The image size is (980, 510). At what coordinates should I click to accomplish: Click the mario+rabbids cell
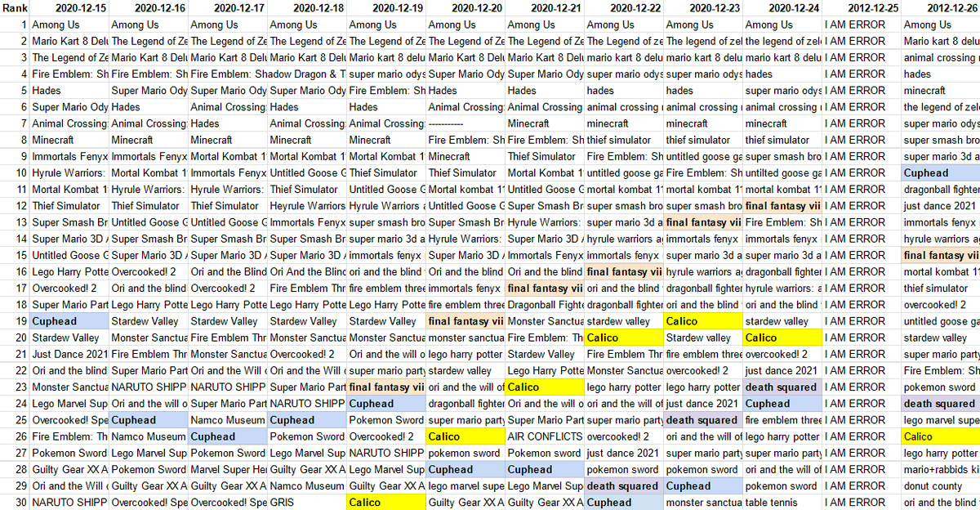[x=941, y=469]
